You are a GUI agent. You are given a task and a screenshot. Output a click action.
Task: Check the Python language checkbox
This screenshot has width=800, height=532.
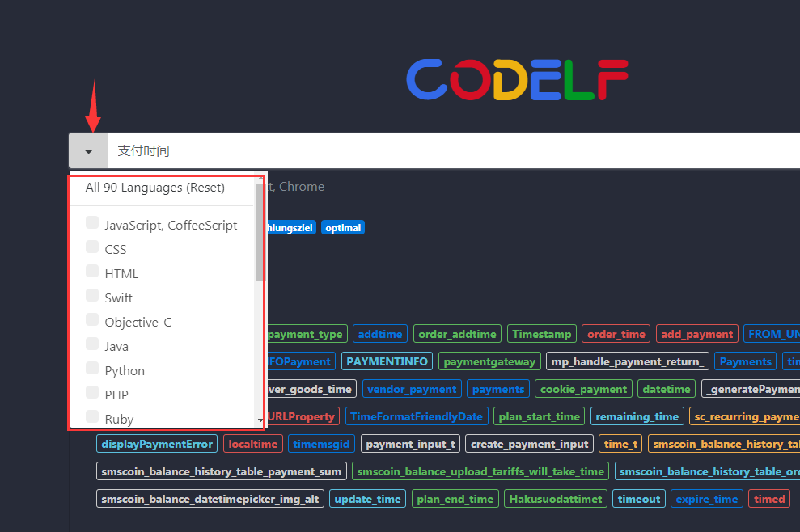[92, 368]
